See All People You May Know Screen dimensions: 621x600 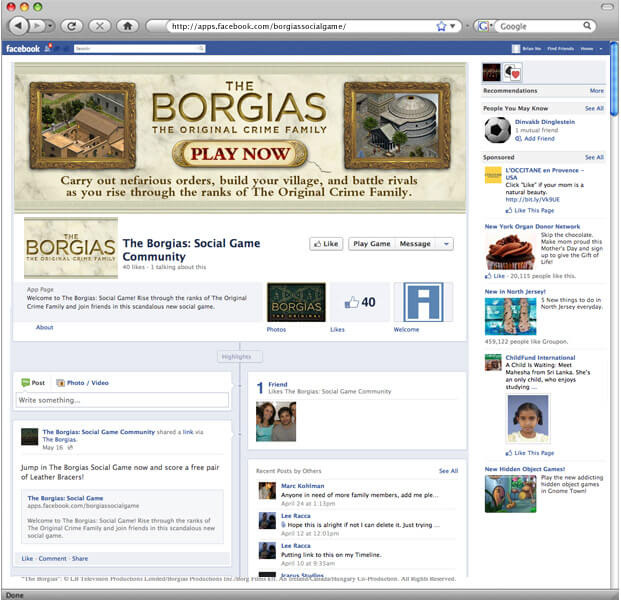click(x=594, y=108)
